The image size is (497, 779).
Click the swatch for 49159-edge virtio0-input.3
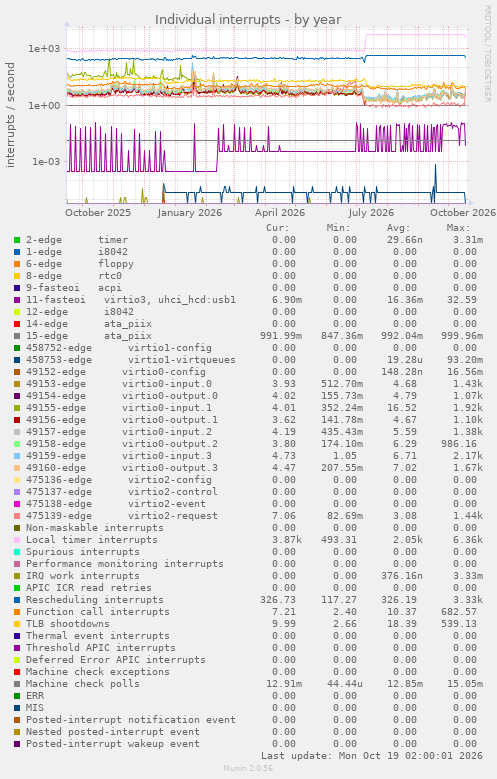pyautogui.click(x=17, y=456)
